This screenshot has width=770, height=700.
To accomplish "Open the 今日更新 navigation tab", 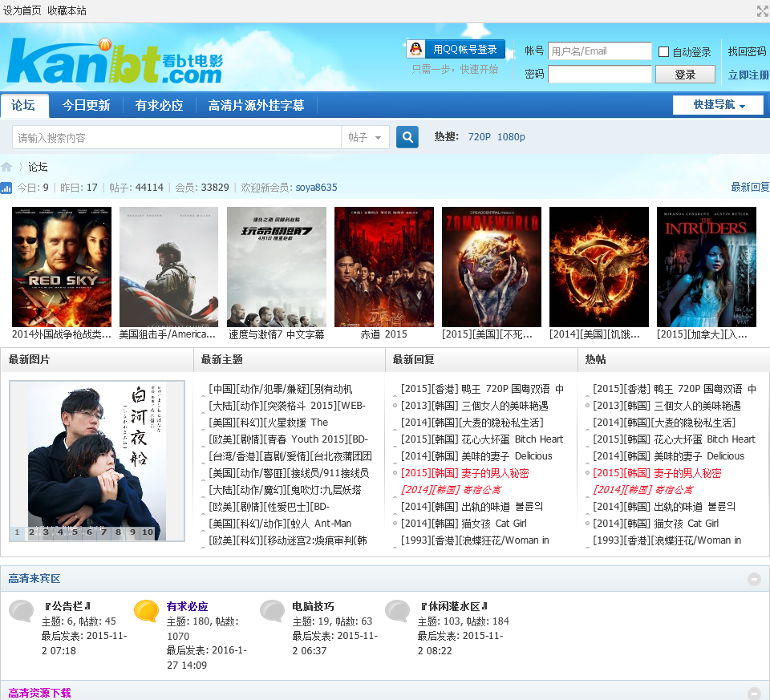I will coord(86,105).
